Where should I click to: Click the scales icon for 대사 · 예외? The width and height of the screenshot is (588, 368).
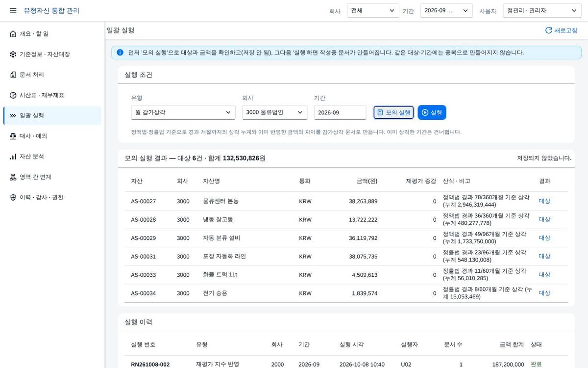click(x=13, y=136)
